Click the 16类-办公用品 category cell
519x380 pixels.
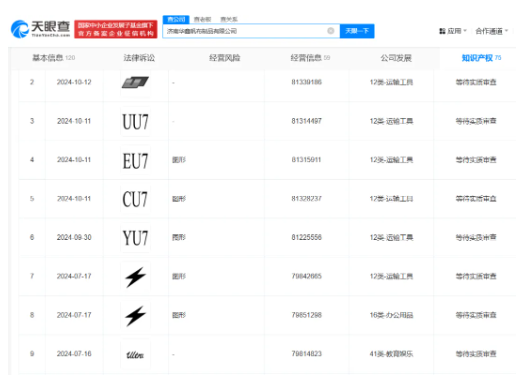(x=391, y=315)
